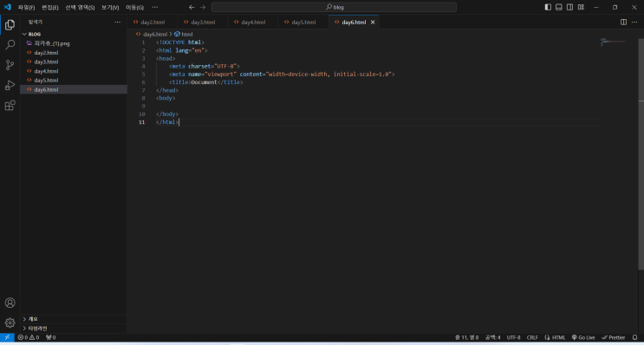Open the customize layout icon
The width and height of the screenshot is (644, 345).
point(582,7)
